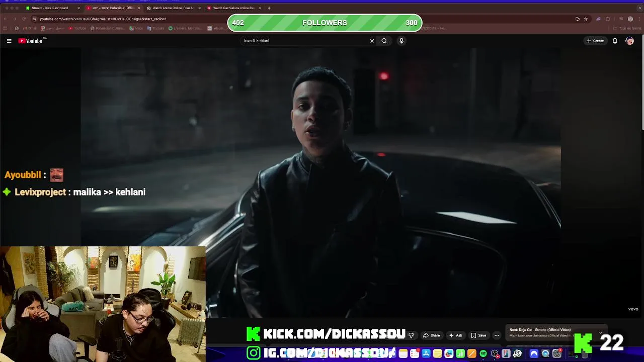The image size is (644, 362).
Task: Open the Polynesian Culture bookmark
Action: pos(108,28)
